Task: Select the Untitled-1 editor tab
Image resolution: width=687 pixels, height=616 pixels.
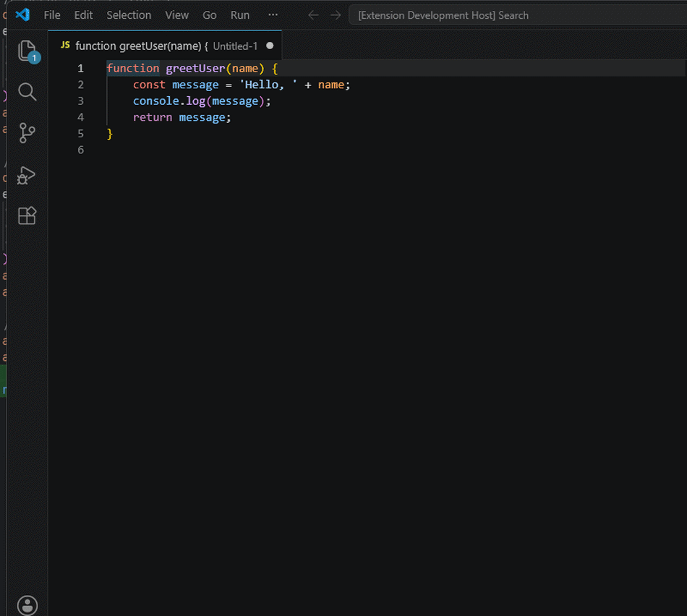Action: [x=165, y=46]
